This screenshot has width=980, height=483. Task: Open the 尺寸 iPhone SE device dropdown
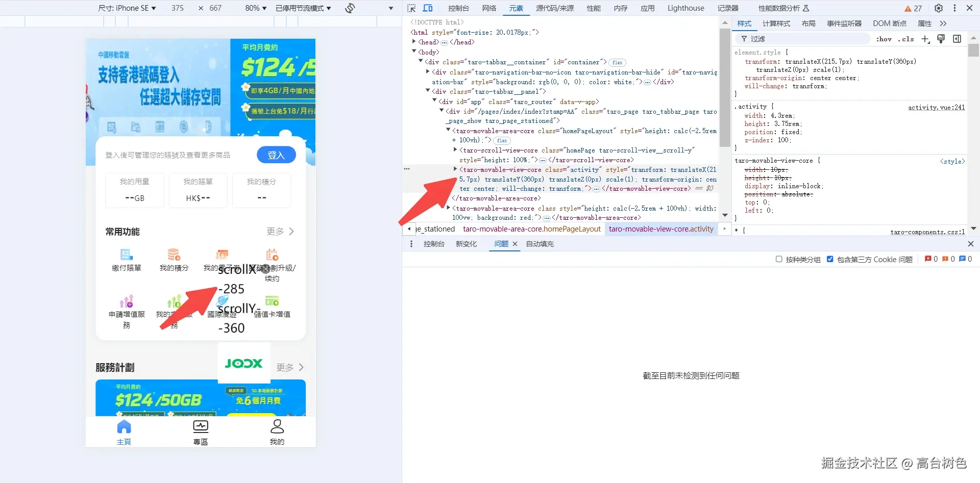point(127,8)
